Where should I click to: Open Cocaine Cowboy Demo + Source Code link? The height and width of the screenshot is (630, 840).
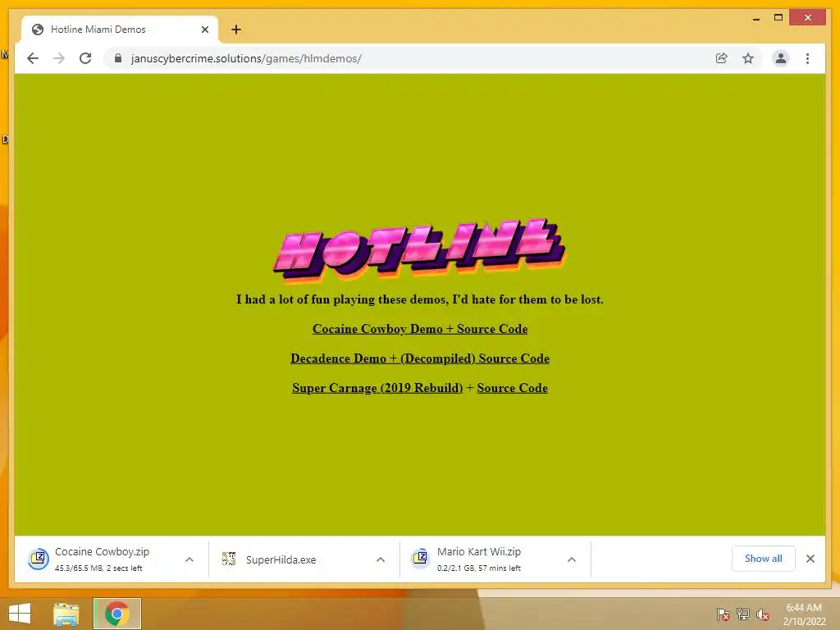pos(420,329)
